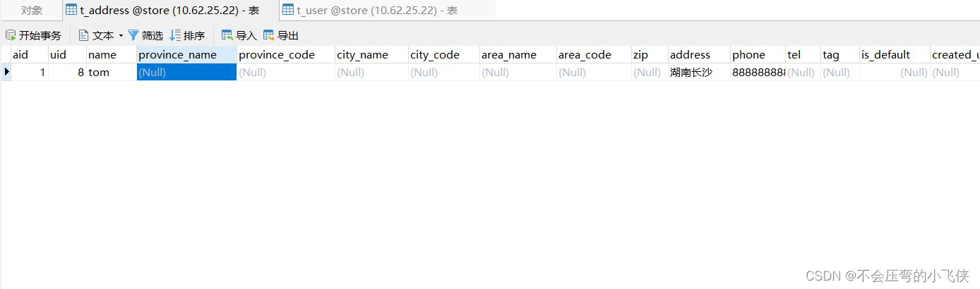Click the tel (Null) cell
Image resolution: width=980 pixels, height=289 pixels.
803,72
